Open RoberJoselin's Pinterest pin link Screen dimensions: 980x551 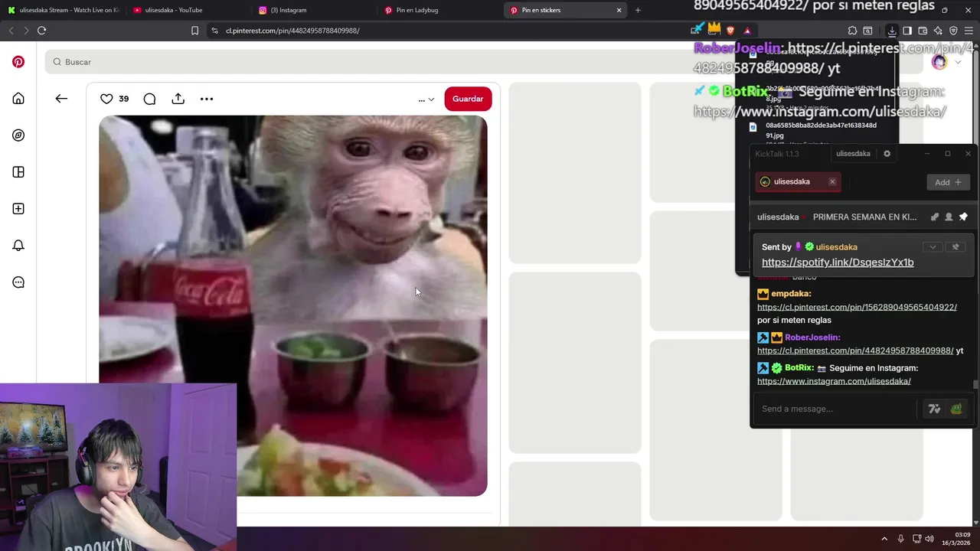pos(855,350)
